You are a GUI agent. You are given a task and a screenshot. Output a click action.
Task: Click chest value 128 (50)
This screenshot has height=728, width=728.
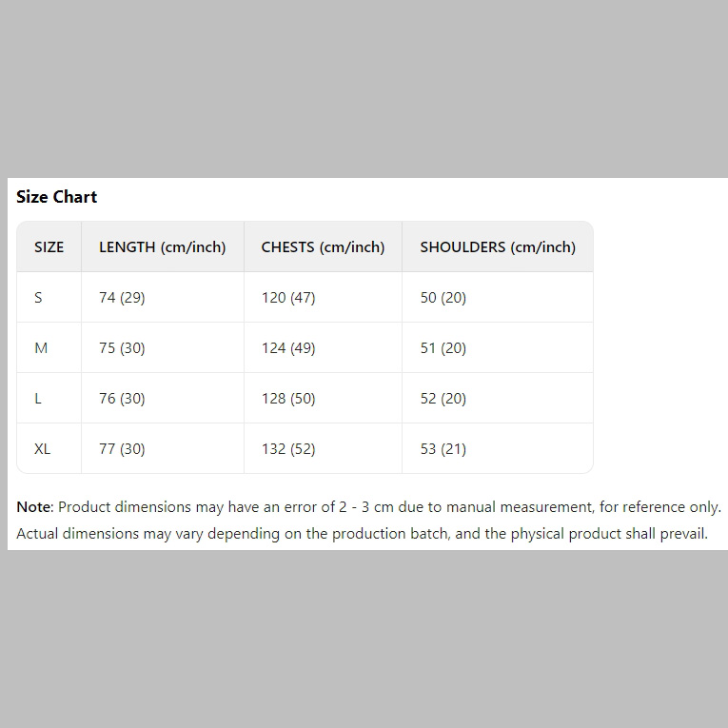click(x=288, y=399)
